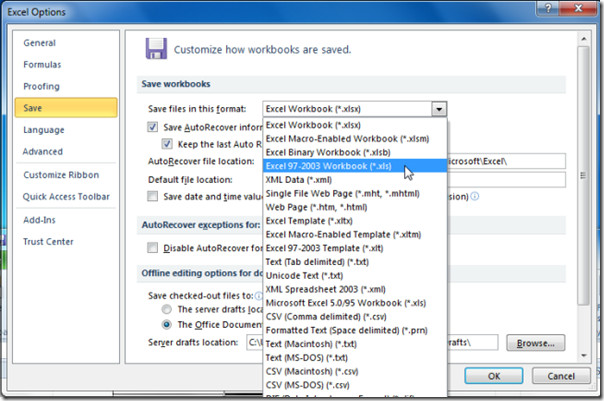Viewport: 604px width, 401px height.
Task: Confirm with the OK button
Action: 493,376
